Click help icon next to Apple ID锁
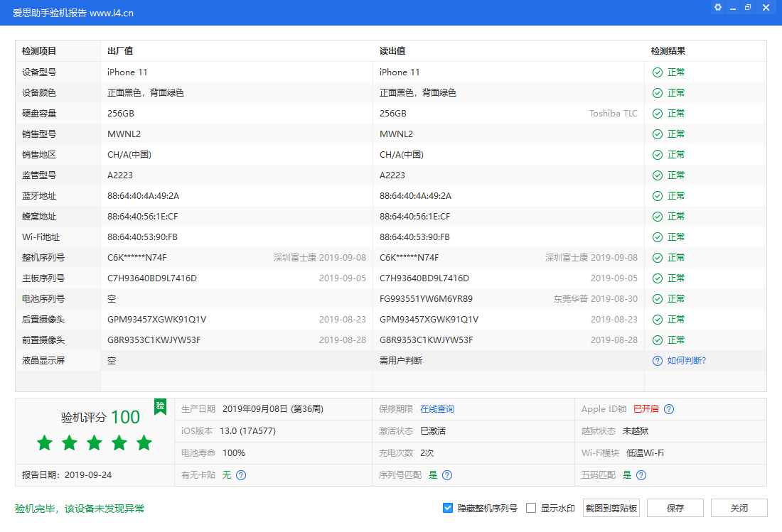Image resolution: width=782 pixels, height=532 pixels. click(x=669, y=409)
